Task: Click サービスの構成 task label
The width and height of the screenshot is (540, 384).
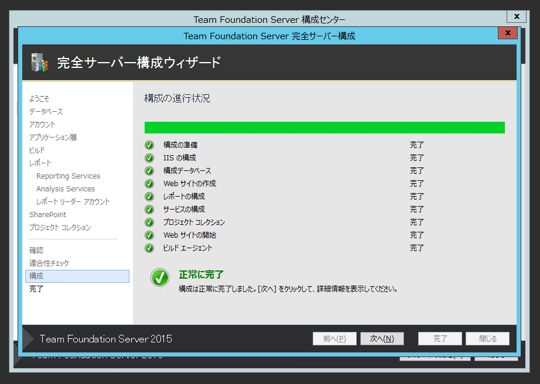Action: [184, 209]
